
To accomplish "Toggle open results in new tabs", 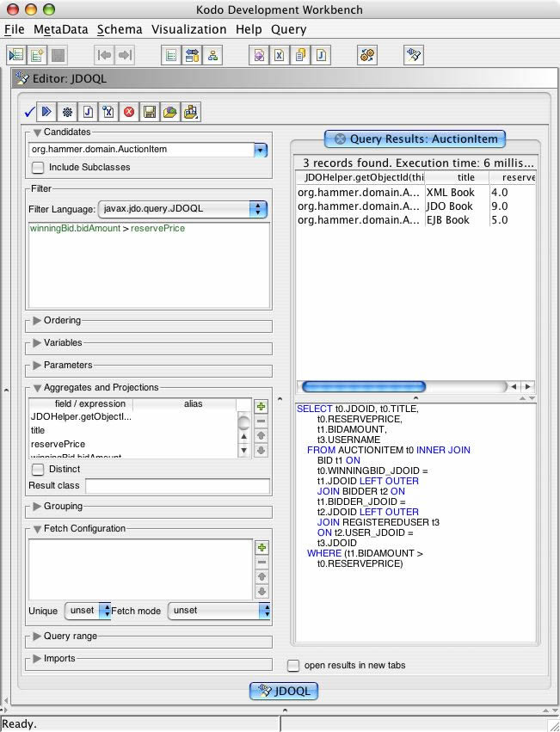I will point(293,665).
